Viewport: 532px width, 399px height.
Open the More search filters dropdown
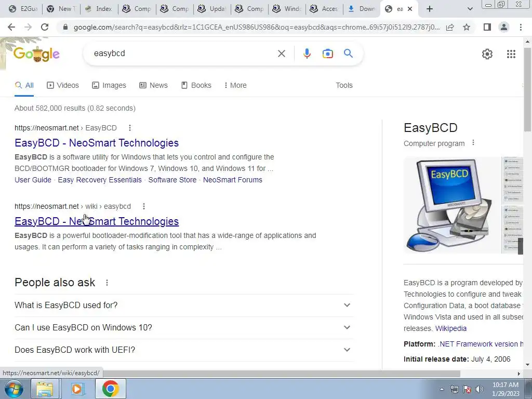235,85
